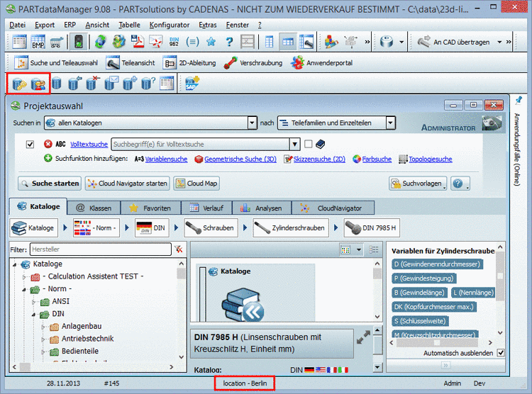Click the book icon beside Volltextsuche field
The width and height of the screenshot is (532, 394).
click(x=320, y=144)
